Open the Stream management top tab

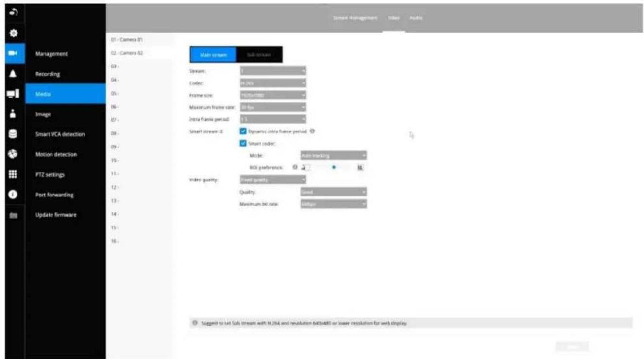(x=356, y=18)
